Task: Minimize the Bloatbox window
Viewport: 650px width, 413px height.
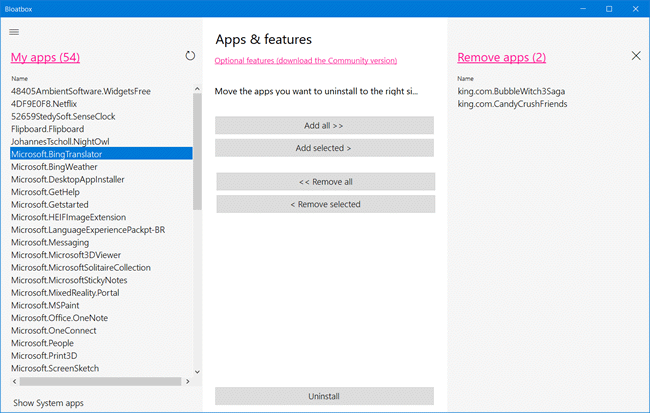Action: click(x=583, y=9)
